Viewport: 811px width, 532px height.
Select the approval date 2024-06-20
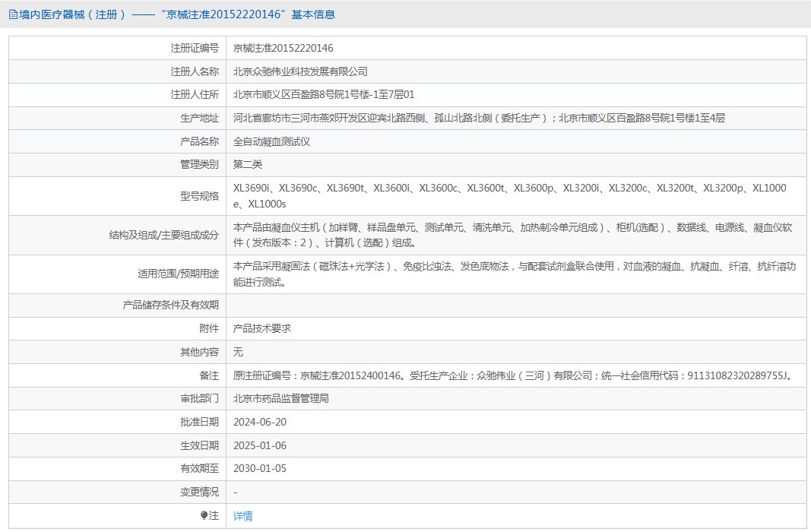tap(260, 422)
